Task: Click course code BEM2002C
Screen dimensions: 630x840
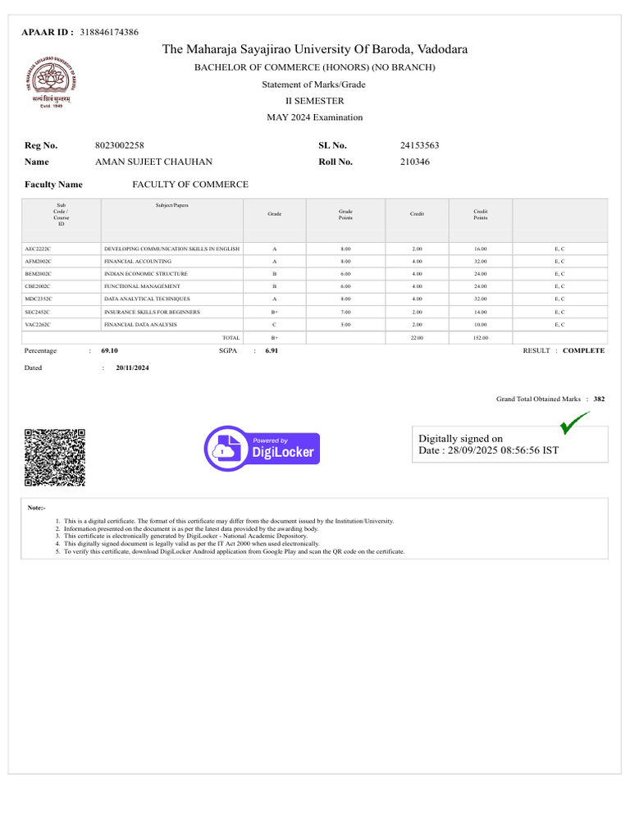Action: pyautogui.click(x=38, y=274)
